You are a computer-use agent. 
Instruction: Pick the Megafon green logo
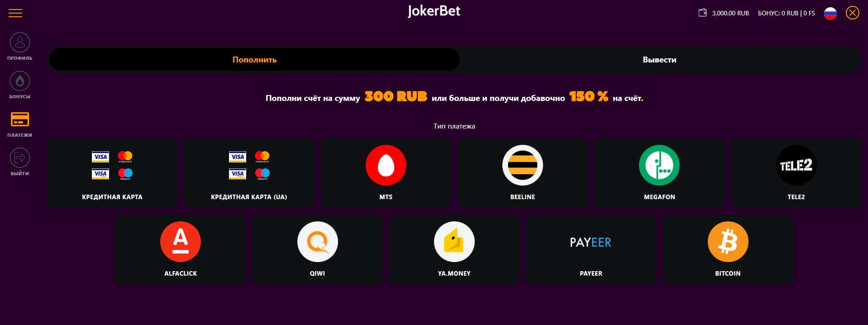(x=659, y=166)
